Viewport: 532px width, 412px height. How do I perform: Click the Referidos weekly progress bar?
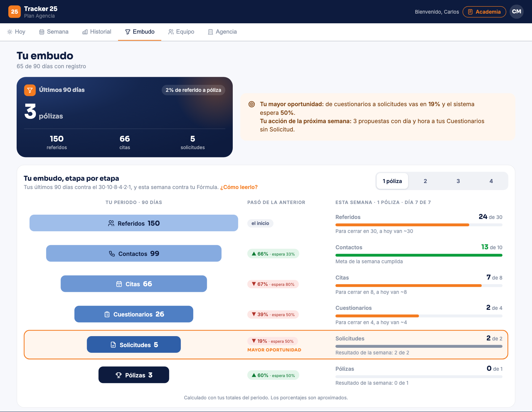[419, 225]
